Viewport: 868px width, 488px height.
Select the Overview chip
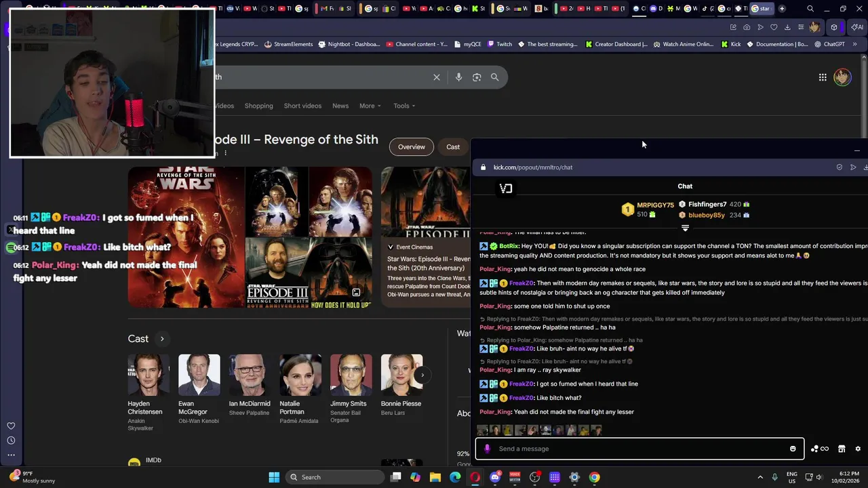click(x=412, y=147)
